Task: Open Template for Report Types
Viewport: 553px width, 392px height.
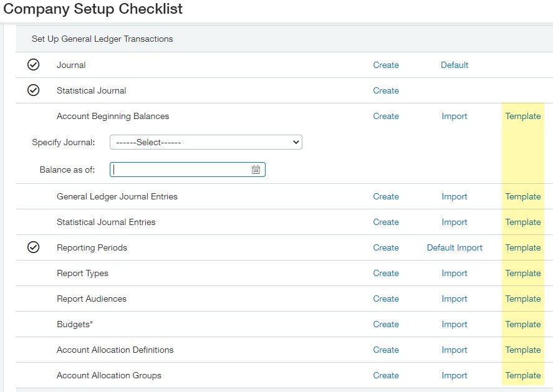Action: pos(523,273)
